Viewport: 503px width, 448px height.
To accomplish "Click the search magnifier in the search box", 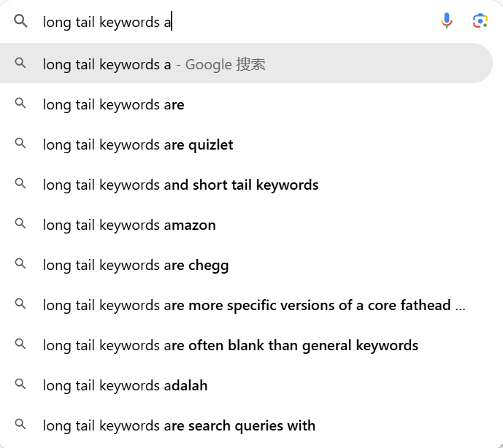I will coord(20,21).
